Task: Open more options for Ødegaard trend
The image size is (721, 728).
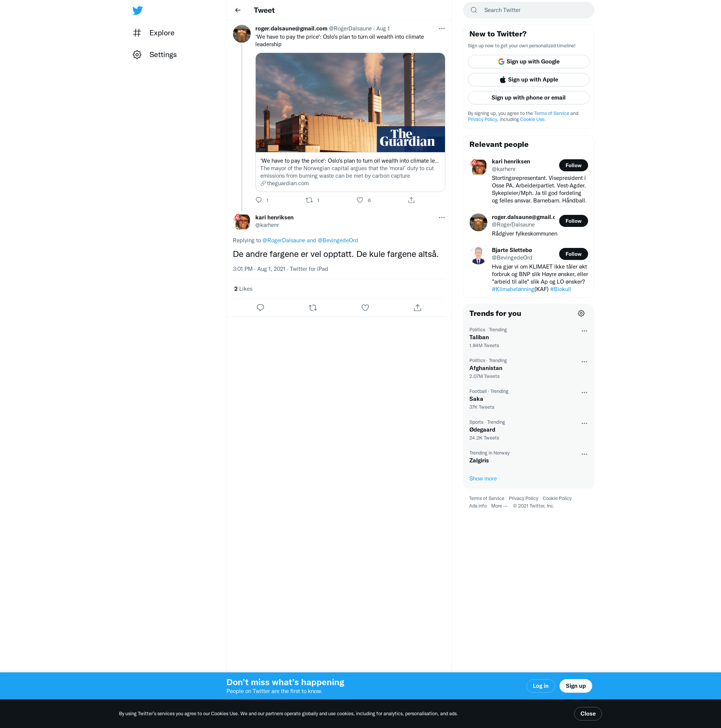Action: coord(584,423)
